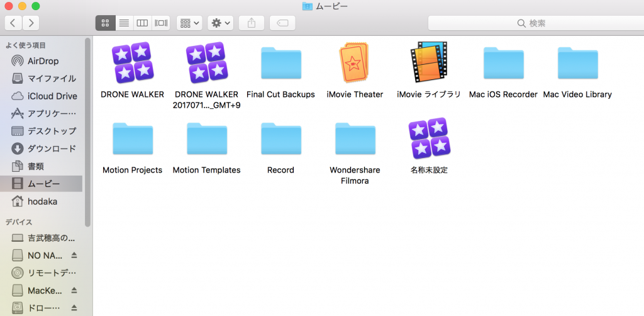The image size is (644, 316).
Task: Switch to column view
Action: click(x=142, y=23)
